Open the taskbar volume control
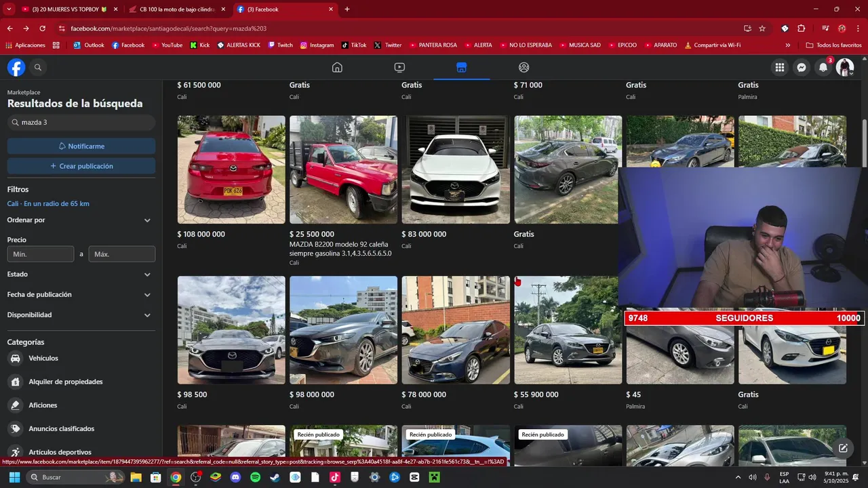The height and width of the screenshot is (488, 868). pos(752,477)
